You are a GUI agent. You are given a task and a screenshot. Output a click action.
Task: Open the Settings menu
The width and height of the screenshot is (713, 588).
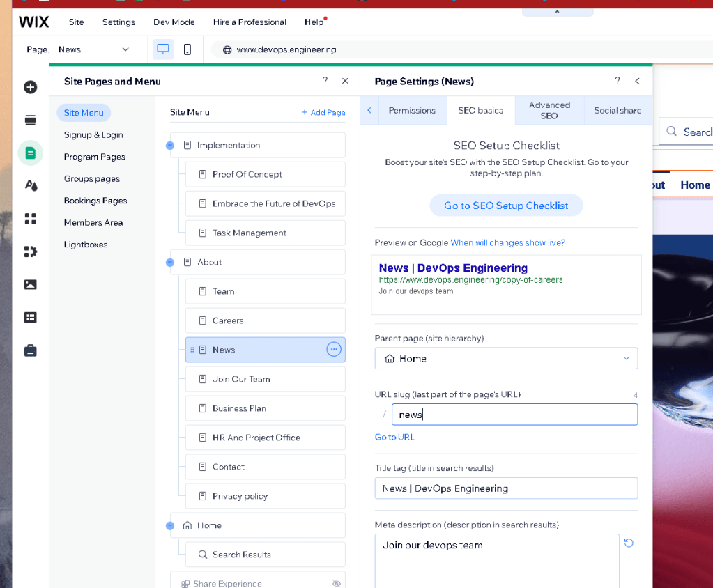(118, 22)
